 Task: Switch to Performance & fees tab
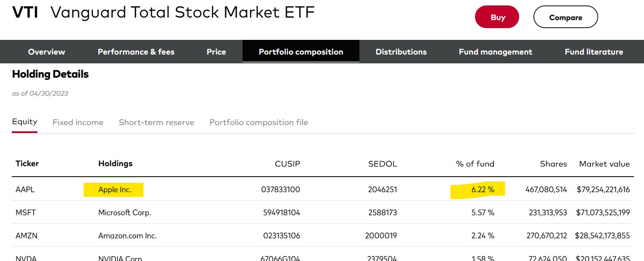(136, 52)
